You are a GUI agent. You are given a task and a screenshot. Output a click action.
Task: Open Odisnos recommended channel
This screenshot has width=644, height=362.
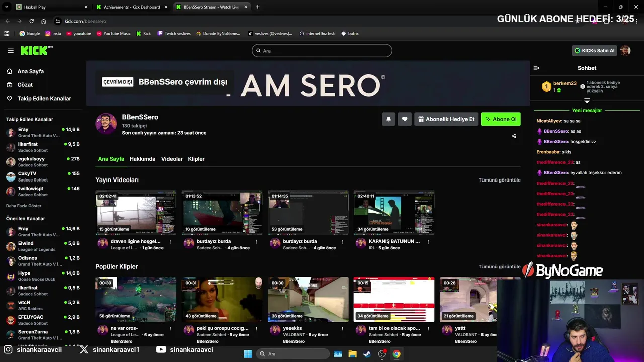43,261
